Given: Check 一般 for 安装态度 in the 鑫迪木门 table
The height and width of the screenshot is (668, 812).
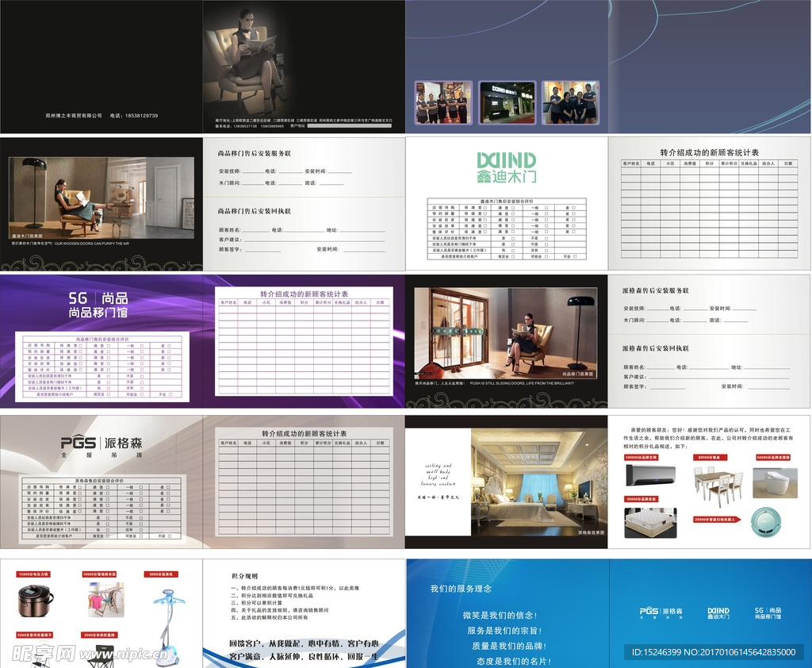Looking at the screenshot, I should pyautogui.click(x=546, y=220).
